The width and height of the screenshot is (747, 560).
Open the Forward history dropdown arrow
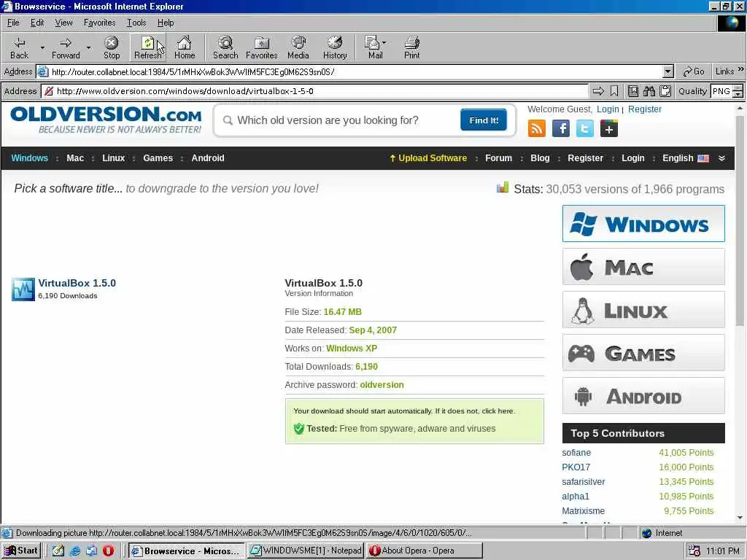point(88,47)
